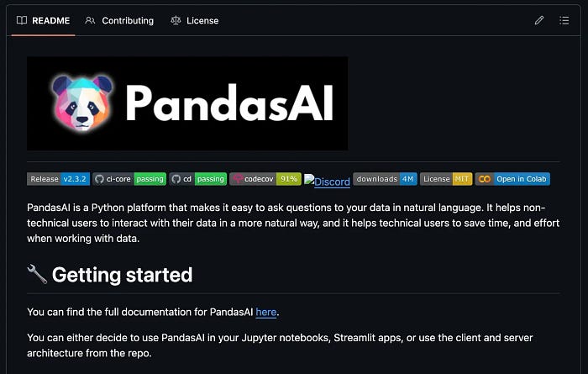Click the people icon beside Contributing
Screen dimensions: 588x374
click(90, 20)
